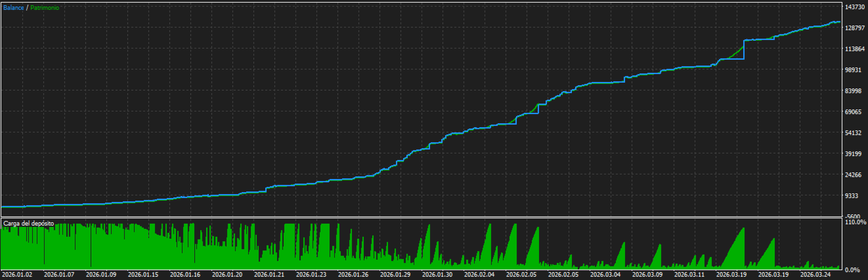Screen dimensions: 868x280
Task: Select the 113864 axis value
Action: point(856,49)
